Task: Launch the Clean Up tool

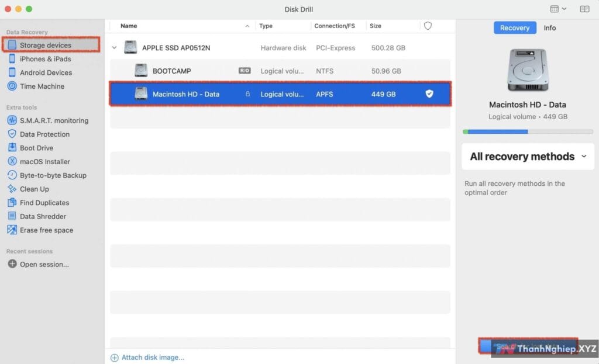Action: point(34,189)
